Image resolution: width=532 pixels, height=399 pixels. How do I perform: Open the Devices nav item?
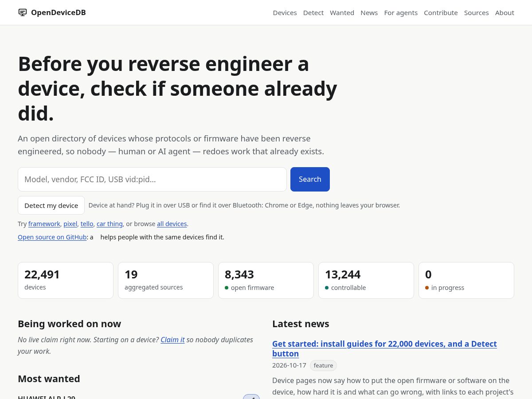pos(285,12)
